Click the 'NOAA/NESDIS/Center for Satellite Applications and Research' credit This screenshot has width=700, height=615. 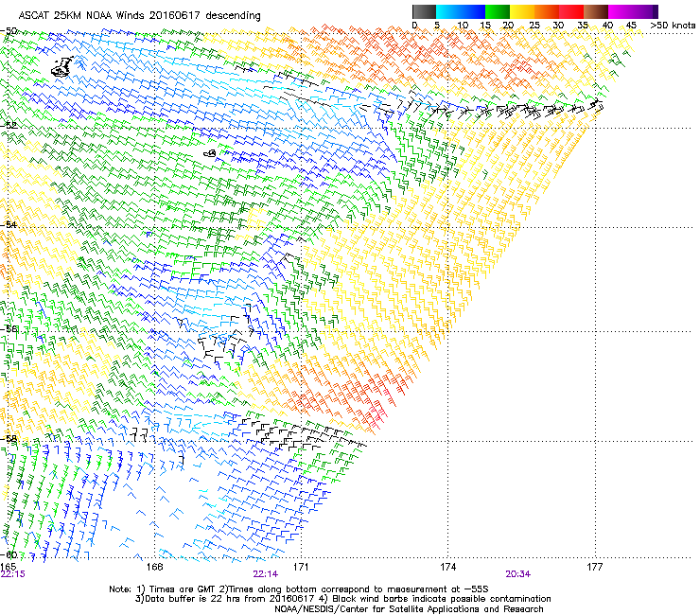click(409, 609)
